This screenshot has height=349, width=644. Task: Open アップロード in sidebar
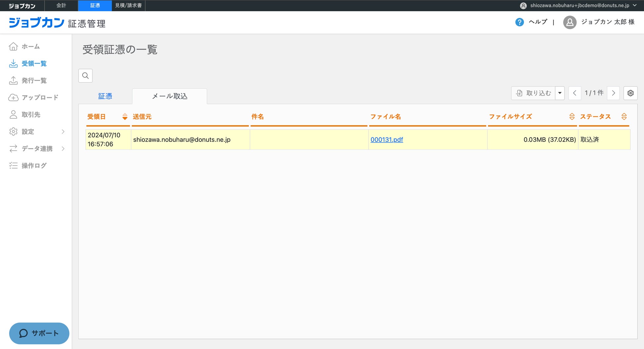click(x=40, y=97)
